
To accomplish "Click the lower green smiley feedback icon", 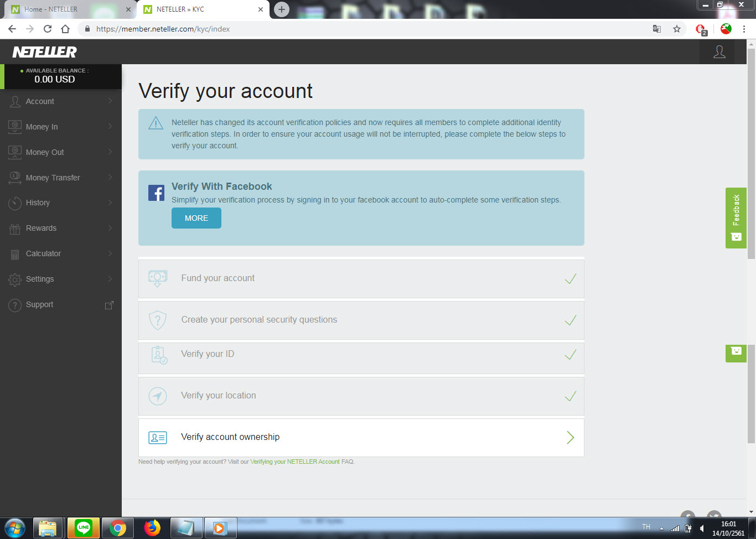I will coord(736,351).
